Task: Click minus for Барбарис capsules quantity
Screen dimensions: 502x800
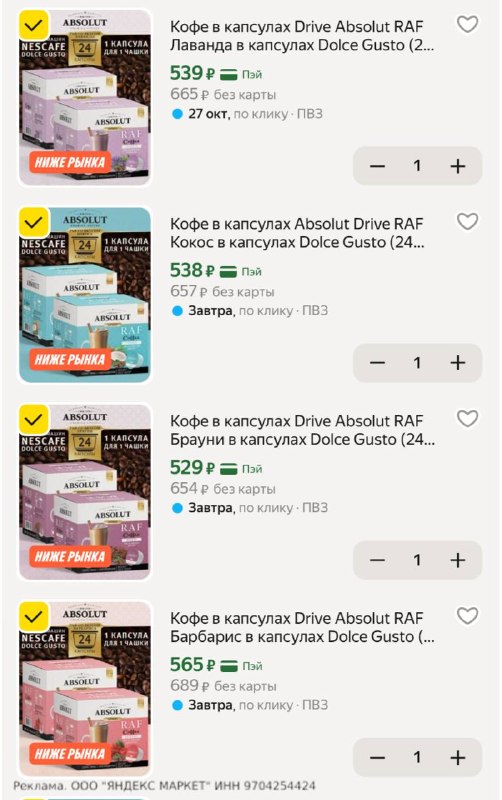Action: pos(377,757)
